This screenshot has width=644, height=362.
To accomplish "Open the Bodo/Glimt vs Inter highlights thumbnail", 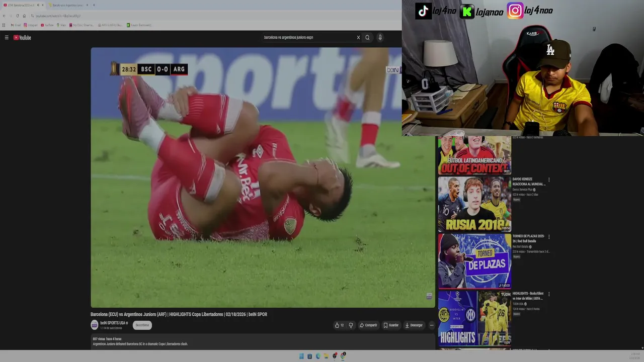I will click(x=474, y=318).
